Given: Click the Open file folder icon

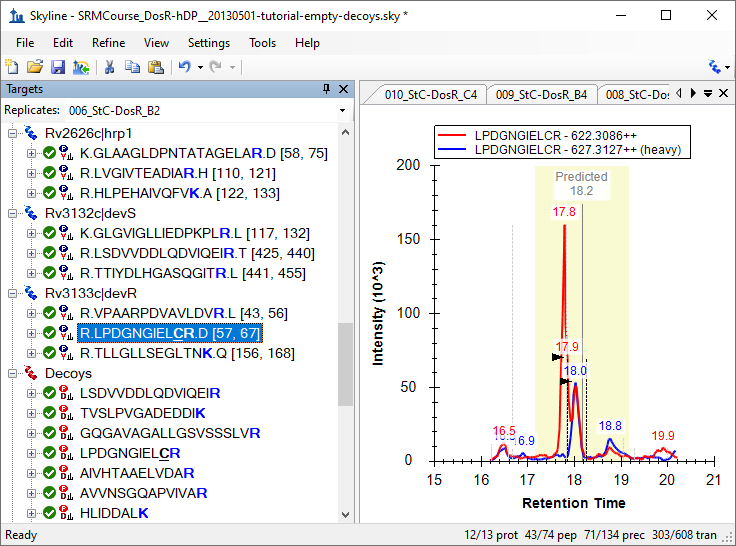Looking at the screenshot, I should click(34, 67).
